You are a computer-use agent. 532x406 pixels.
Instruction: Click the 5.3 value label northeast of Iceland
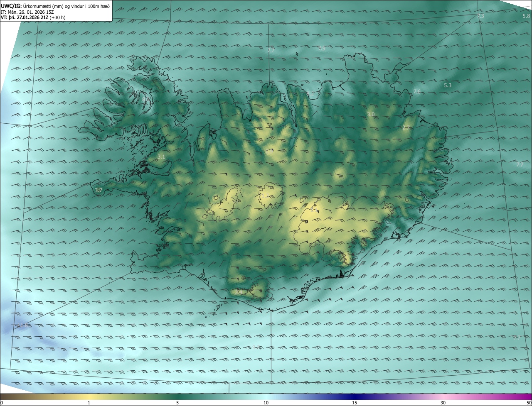point(448,85)
